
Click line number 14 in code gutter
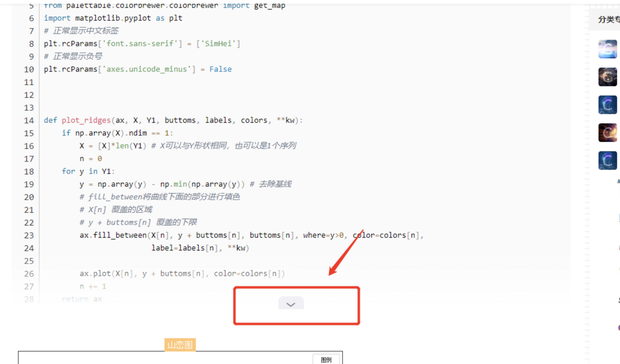pos(29,120)
